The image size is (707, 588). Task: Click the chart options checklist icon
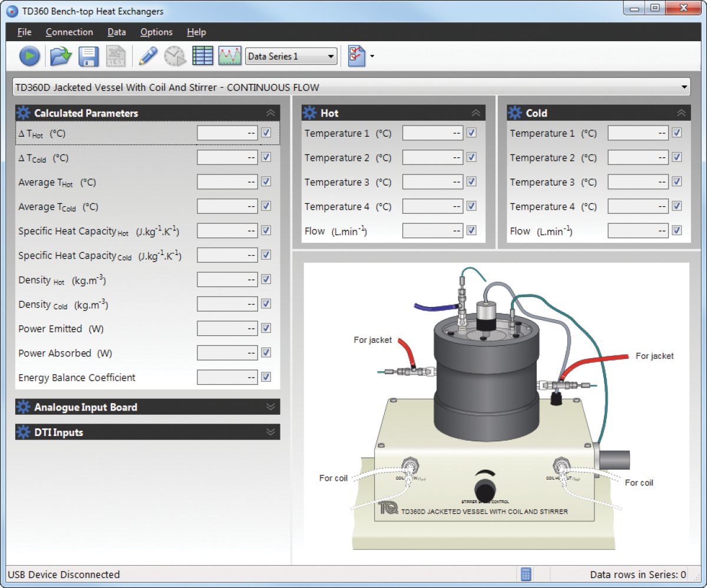tap(357, 56)
